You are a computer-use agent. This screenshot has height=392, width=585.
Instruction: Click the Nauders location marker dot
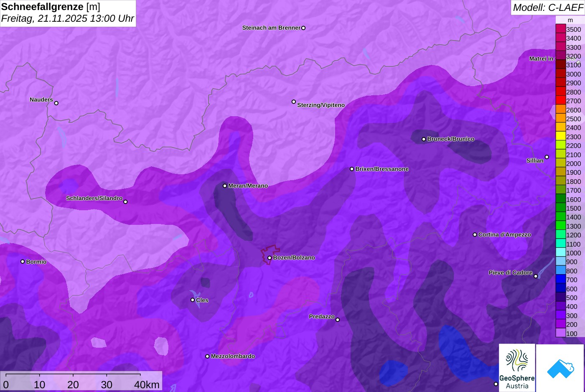click(56, 103)
